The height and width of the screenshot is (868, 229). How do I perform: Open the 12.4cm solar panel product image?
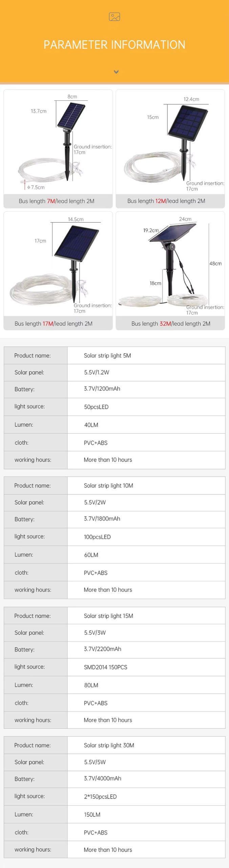[x=170, y=142]
